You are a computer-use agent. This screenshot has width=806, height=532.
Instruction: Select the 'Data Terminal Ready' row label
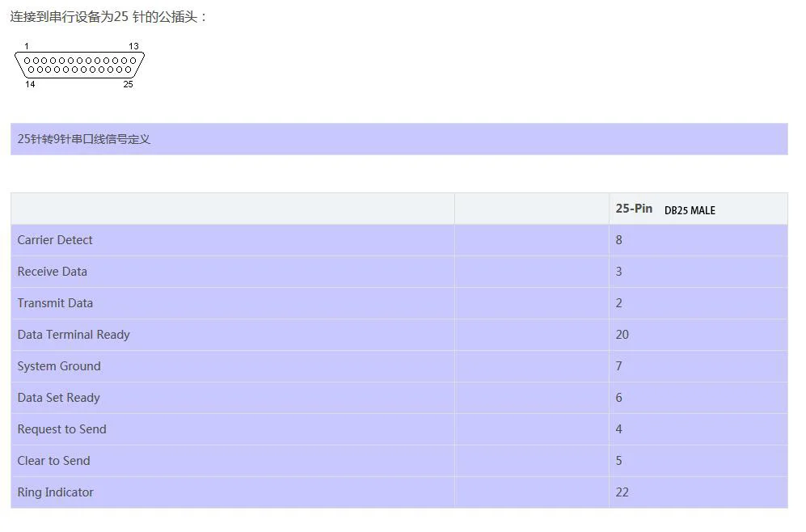click(x=74, y=335)
